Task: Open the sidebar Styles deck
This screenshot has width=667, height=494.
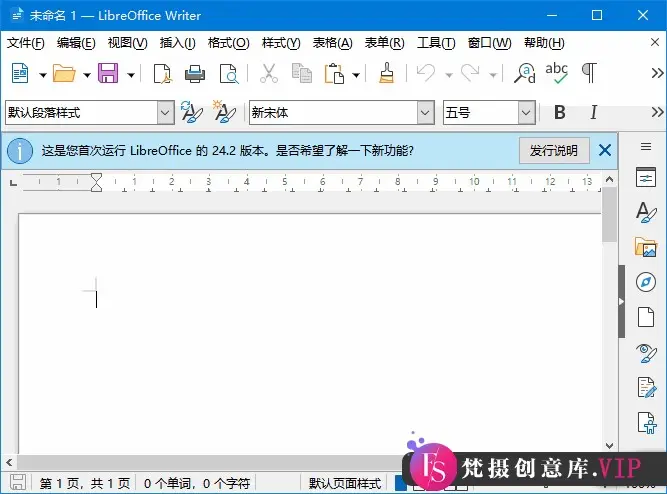Action: click(x=646, y=212)
